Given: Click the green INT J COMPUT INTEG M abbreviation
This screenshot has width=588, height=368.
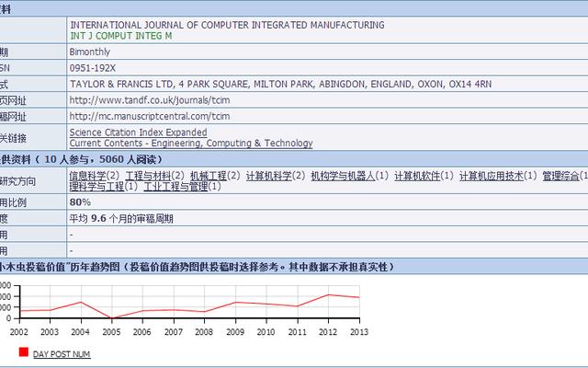Looking at the screenshot, I should (x=120, y=35).
